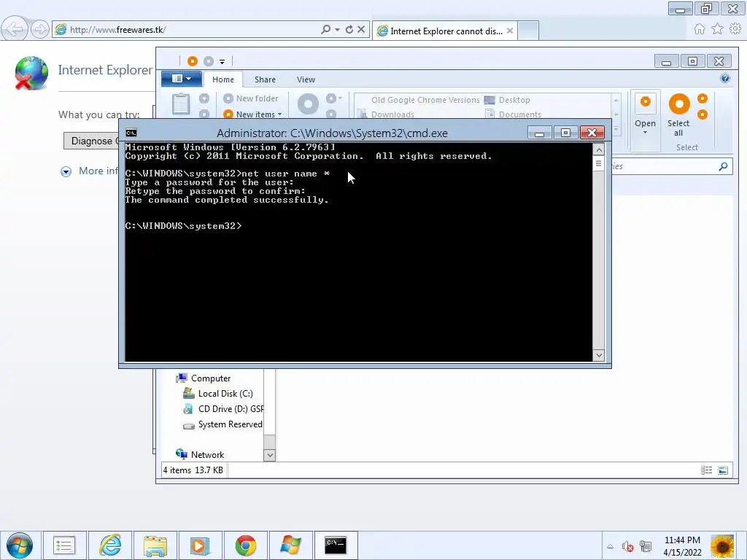Expand More information section
The image size is (747, 560).
(x=66, y=171)
